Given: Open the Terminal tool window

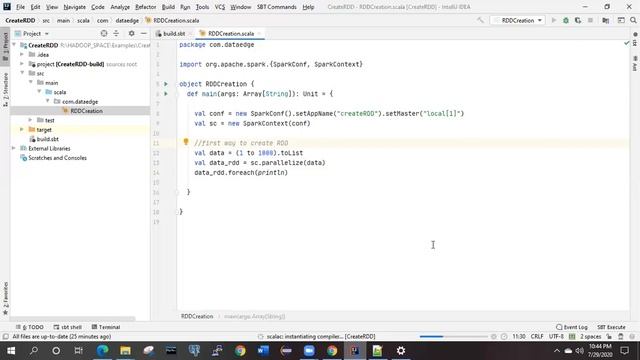Looking at the screenshot, I should coord(106,327).
